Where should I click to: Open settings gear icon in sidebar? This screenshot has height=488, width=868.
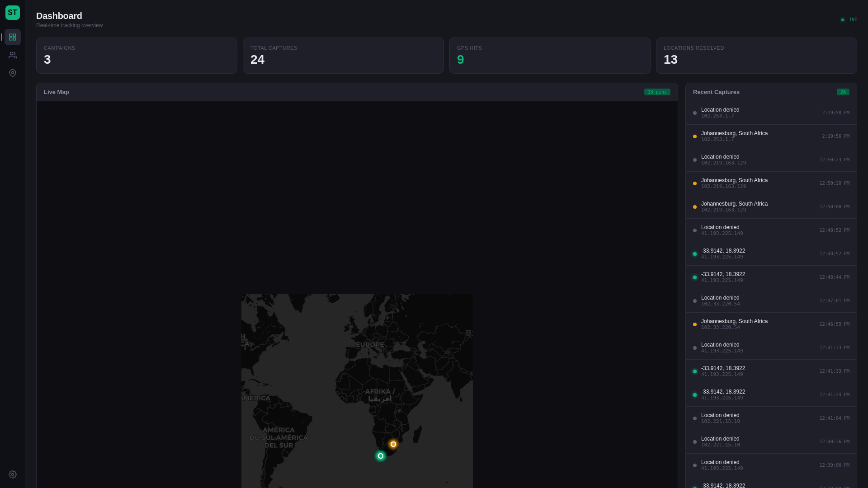[x=13, y=474]
